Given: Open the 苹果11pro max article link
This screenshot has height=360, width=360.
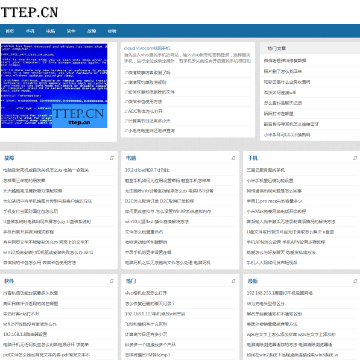Looking at the screenshot, I should [274, 201].
